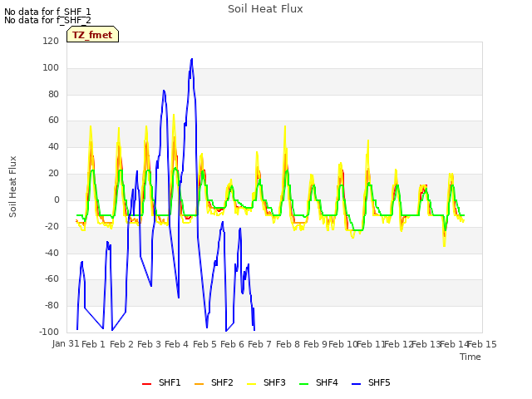532x399 pixels.
Task: Click the -100 y-axis tick label
Action: 49,332
